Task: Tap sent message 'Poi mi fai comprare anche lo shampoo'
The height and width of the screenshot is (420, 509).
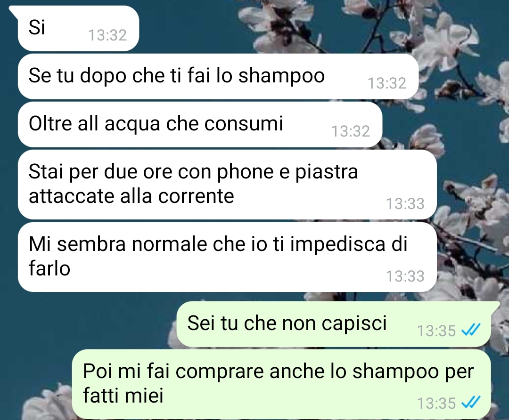Action: (x=281, y=384)
